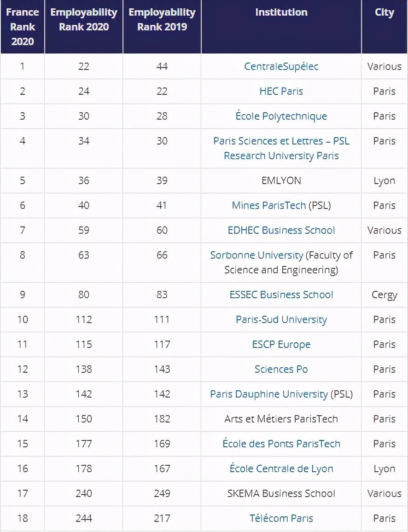Click the Institution column header
This screenshot has height=532, width=408.
(281, 12)
